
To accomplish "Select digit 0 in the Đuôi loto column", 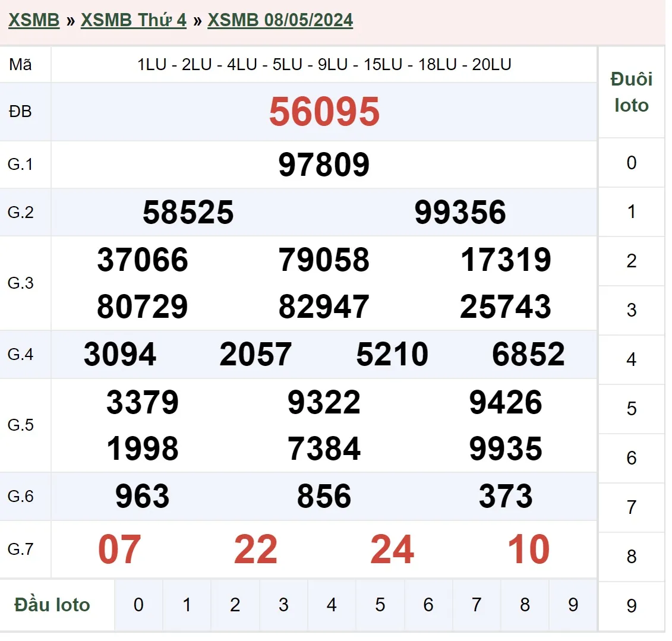I will point(631,163).
